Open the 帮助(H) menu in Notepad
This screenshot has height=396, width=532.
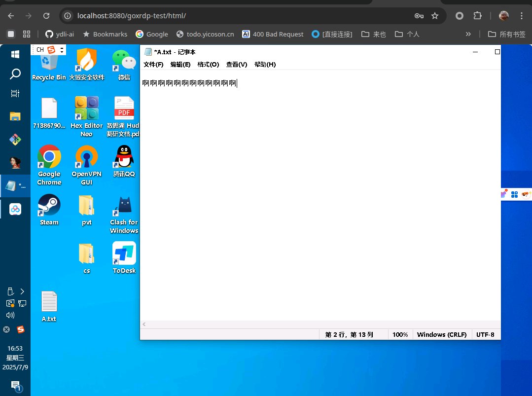point(265,65)
